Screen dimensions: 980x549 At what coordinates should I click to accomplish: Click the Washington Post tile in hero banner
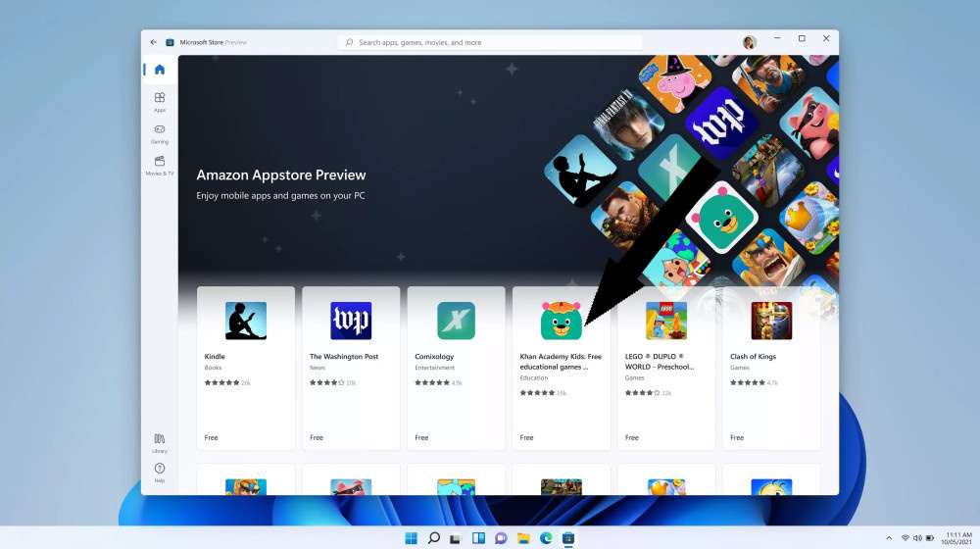pyautogui.click(x=721, y=123)
